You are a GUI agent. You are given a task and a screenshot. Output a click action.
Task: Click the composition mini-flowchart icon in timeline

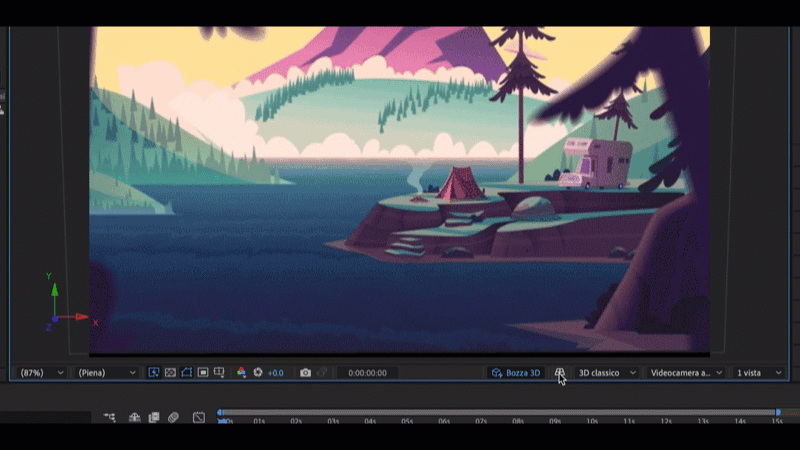pos(110,417)
